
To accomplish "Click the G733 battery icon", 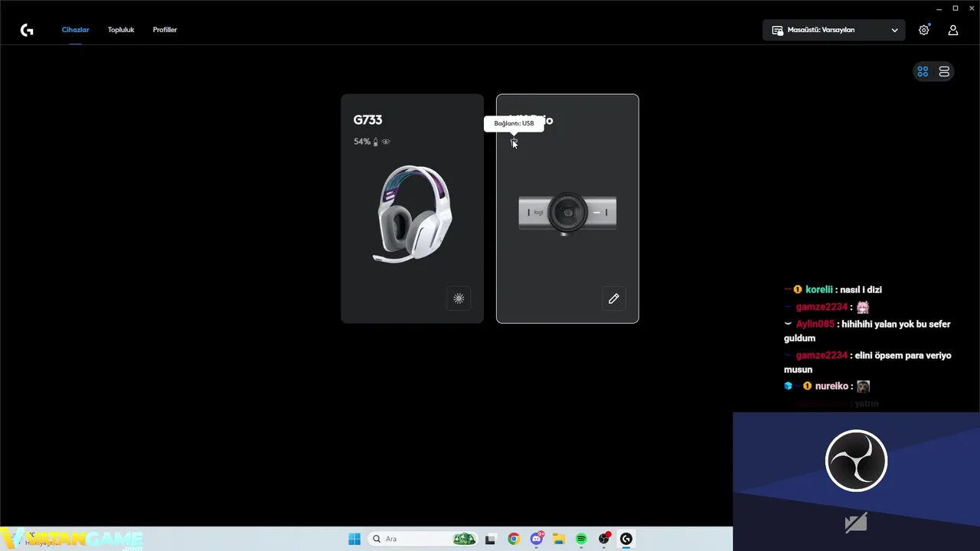I will [375, 142].
